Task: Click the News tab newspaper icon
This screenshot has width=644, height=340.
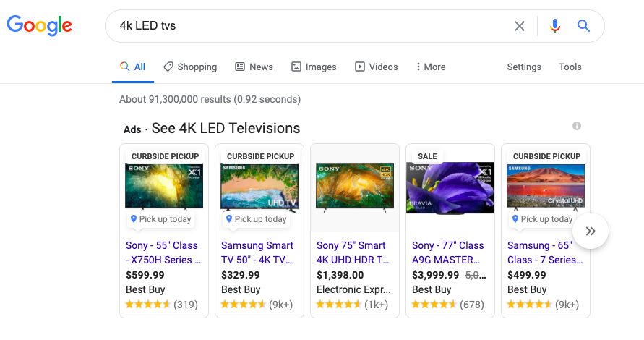Action: coord(240,67)
